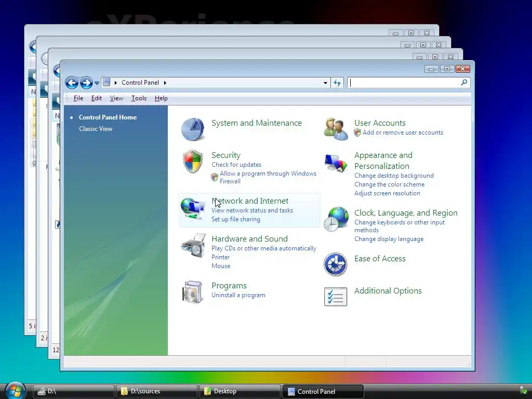Switch to Desktop taskbar button
Screen dimensions: 532x399
tap(240, 391)
